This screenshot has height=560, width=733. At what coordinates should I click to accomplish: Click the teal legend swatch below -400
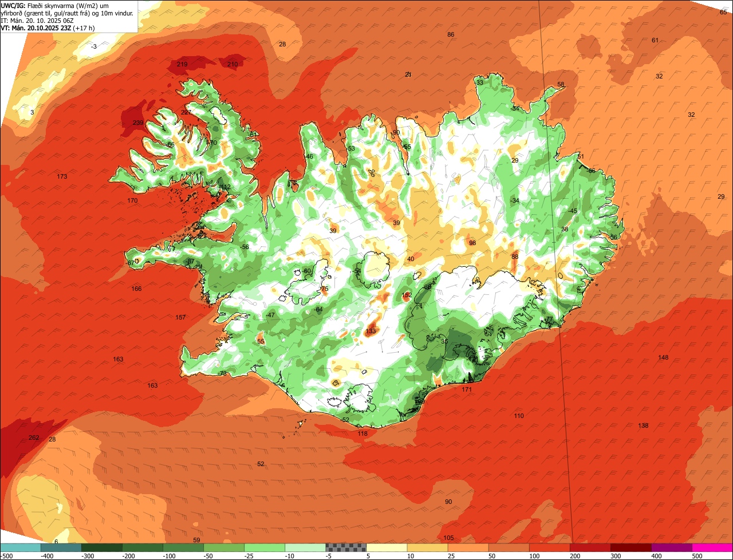point(21,547)
